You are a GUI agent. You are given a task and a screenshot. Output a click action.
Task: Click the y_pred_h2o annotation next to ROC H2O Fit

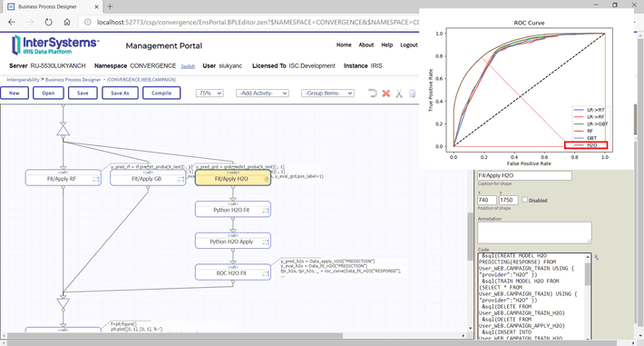click(x=340, y=266)
